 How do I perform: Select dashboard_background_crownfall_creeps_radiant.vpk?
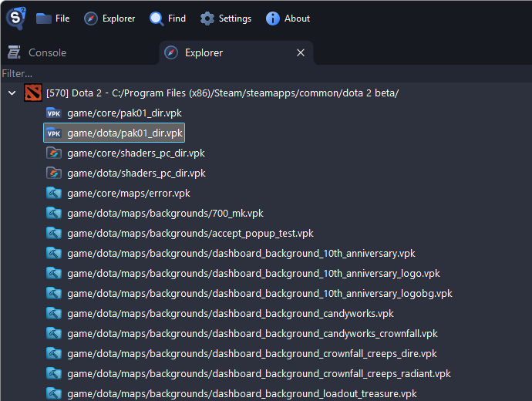click(x=259, y=373)
